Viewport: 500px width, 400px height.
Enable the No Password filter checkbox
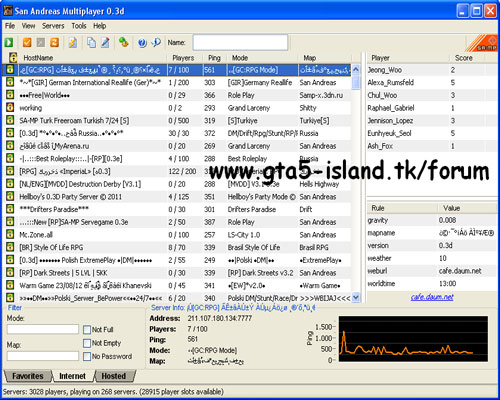(87, 356)
